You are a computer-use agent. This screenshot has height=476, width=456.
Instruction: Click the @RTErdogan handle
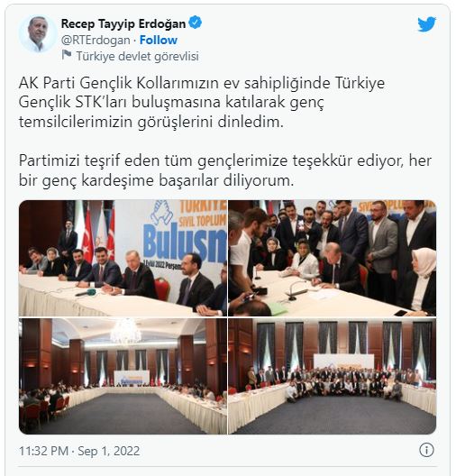click(x=96, y=40)
